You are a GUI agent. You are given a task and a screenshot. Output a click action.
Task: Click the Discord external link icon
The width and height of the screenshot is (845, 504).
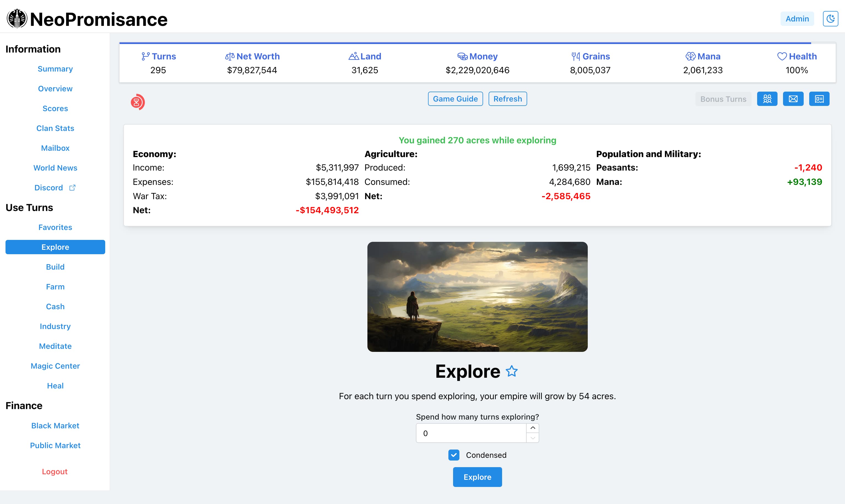(72, 187)
